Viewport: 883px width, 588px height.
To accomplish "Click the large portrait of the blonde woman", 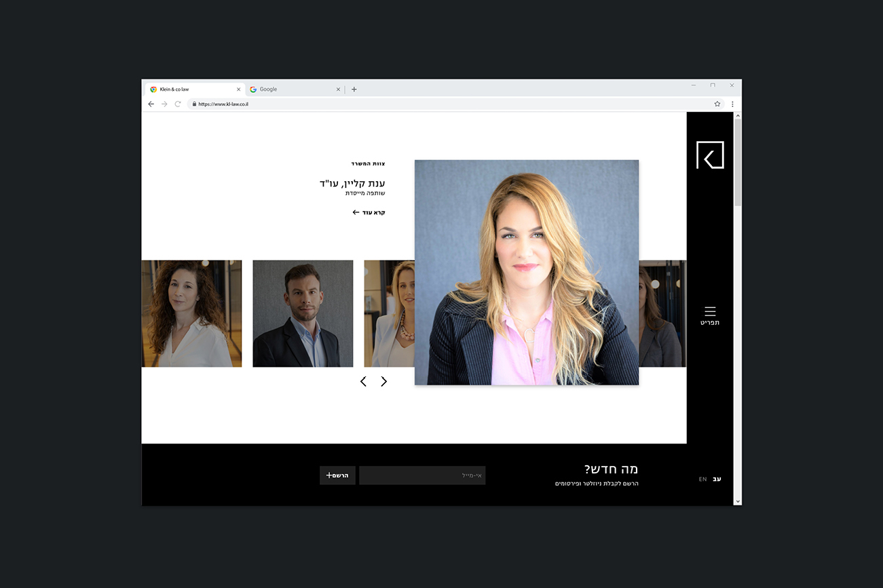I will click(527, 273).
